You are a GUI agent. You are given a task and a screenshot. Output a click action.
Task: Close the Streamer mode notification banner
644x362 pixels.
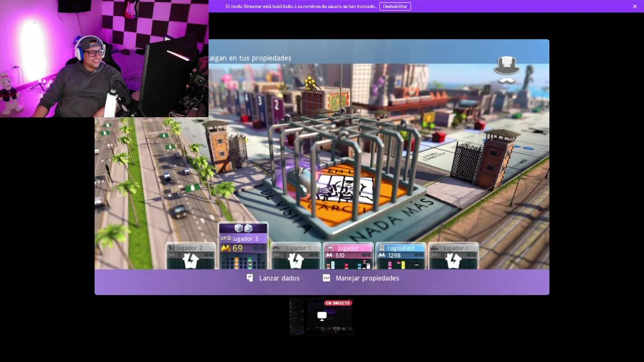click(635, 7)
